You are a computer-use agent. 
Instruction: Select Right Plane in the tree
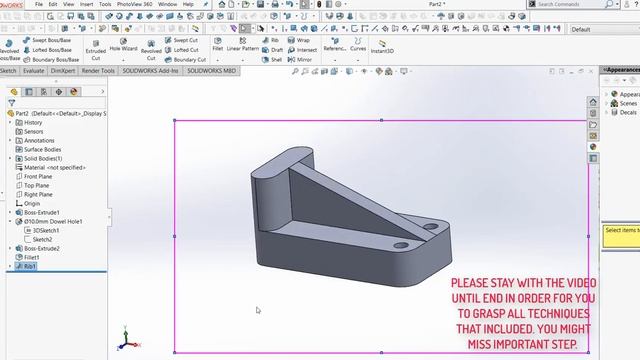point(34,194)
